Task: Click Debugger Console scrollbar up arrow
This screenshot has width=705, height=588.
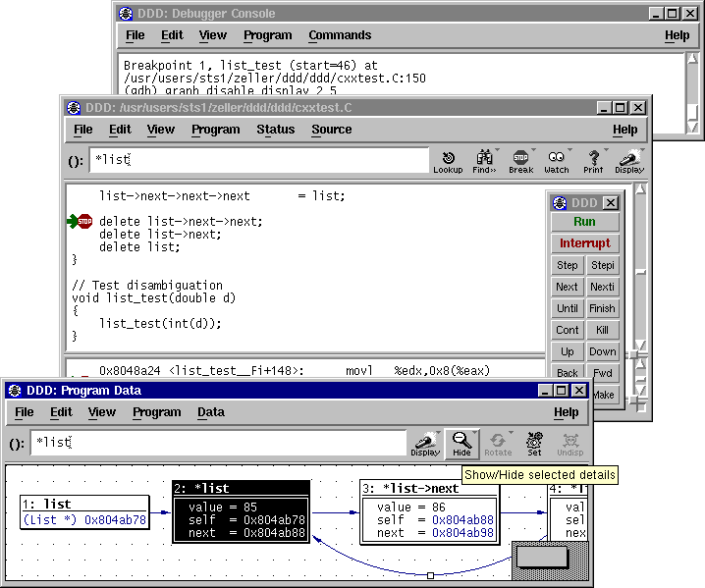Action: (x=693, y=59)
